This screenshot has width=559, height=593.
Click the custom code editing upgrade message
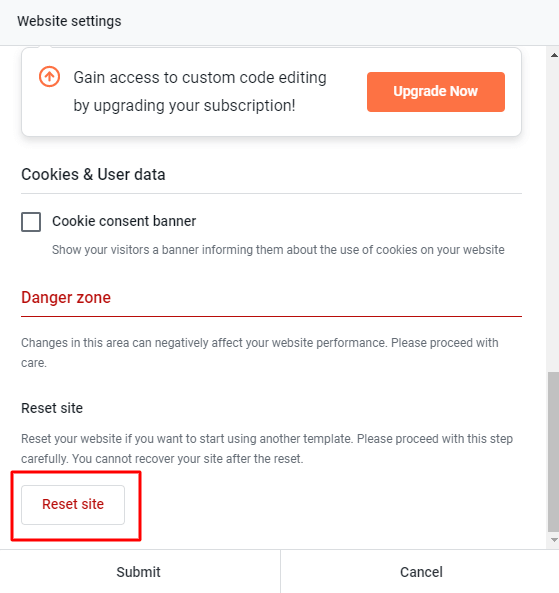200,92
